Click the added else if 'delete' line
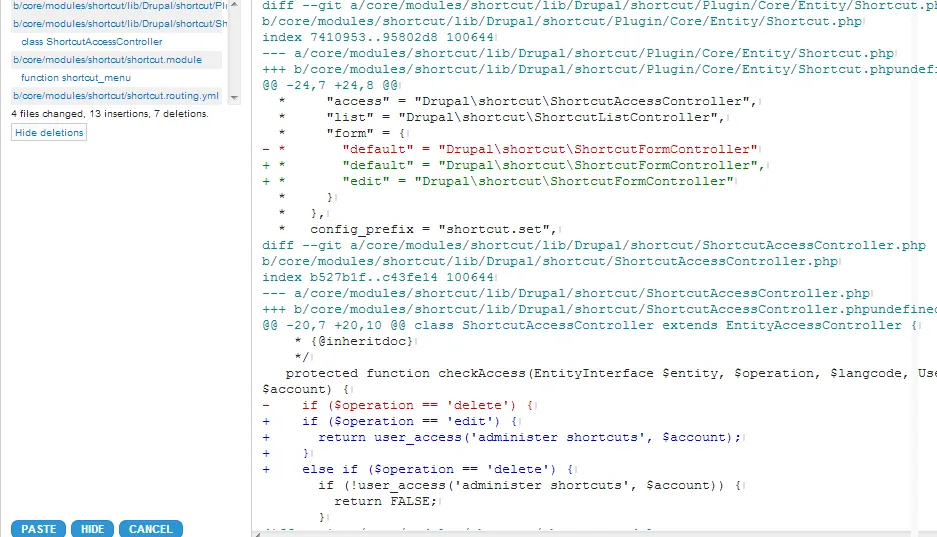The width and height of the screenshot is (937, 537). pyautogui.click(x=418, y=470)
